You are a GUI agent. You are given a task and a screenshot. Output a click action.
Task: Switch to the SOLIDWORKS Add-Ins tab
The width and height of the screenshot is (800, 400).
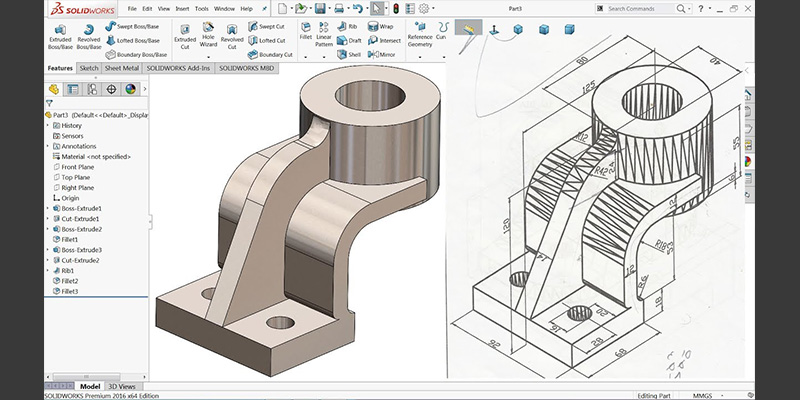178,68
